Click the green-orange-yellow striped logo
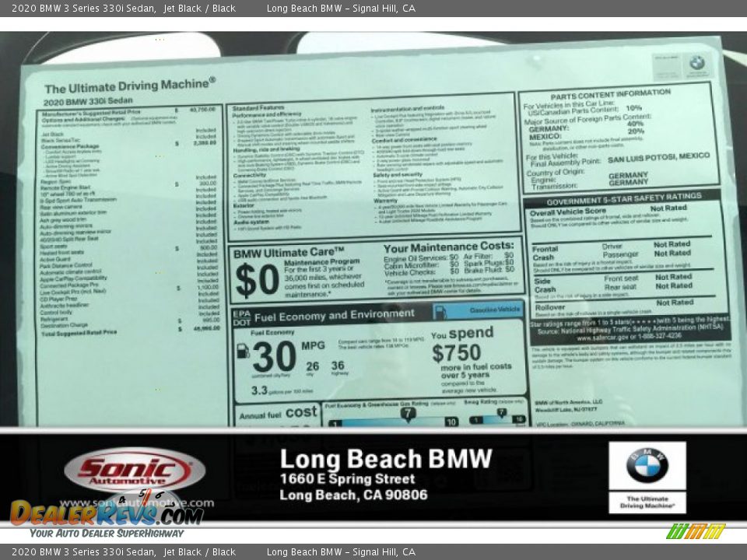This screenshot has height=560, width=747. coord(696,531)
